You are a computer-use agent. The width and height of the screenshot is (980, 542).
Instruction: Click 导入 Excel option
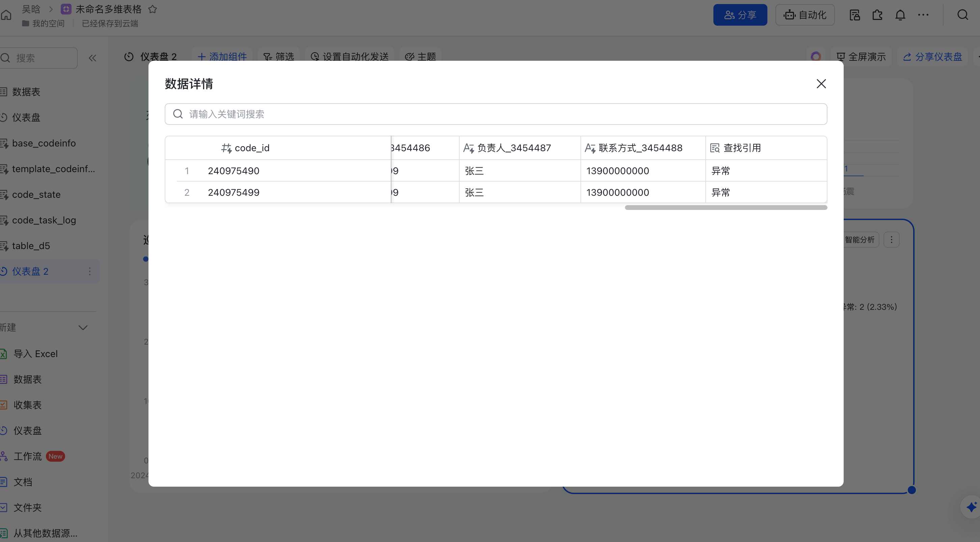(35, 354)
